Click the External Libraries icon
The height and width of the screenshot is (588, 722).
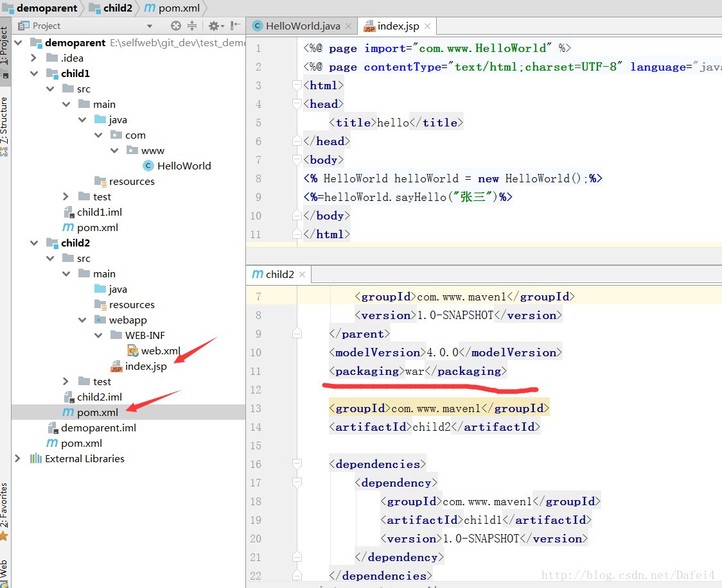(x=36, y=459)
